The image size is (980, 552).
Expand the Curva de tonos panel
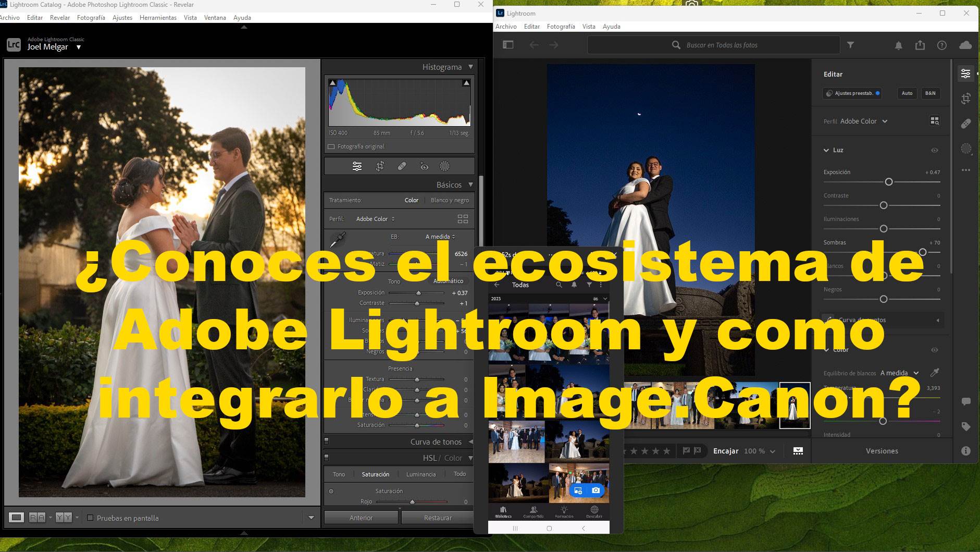click(x=470, y=441)
